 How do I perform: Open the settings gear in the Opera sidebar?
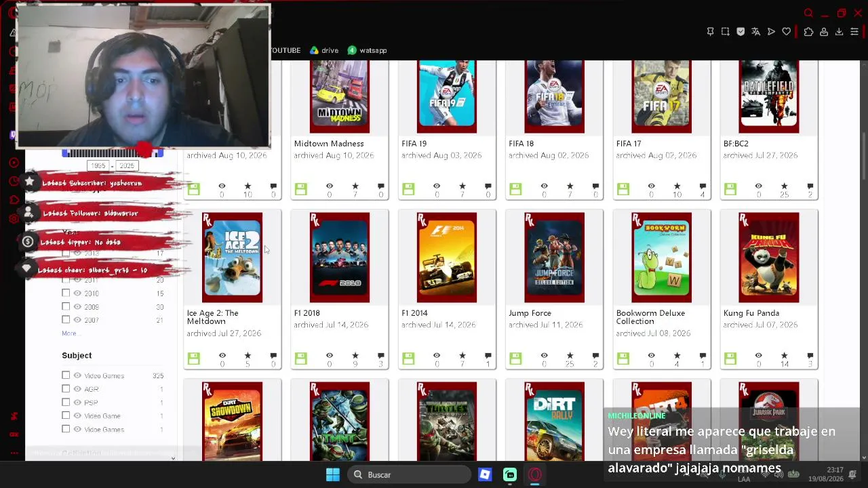point(14,218)
